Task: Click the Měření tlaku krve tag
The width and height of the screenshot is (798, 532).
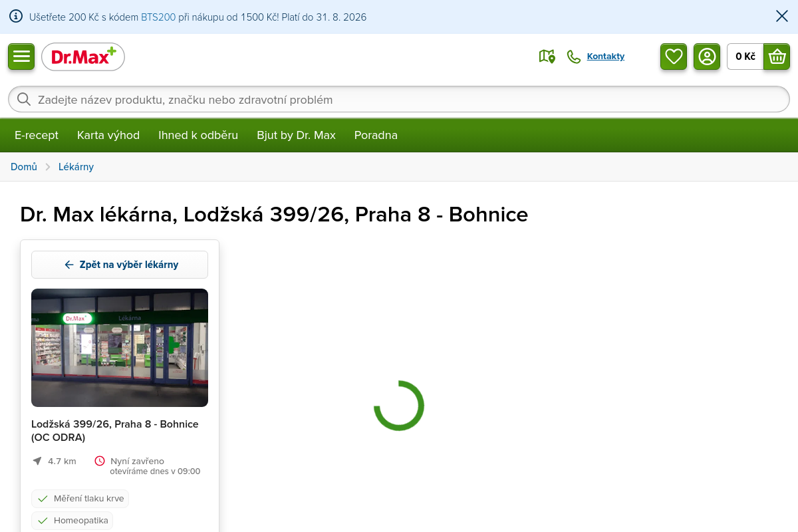Action: coord(80,499)
